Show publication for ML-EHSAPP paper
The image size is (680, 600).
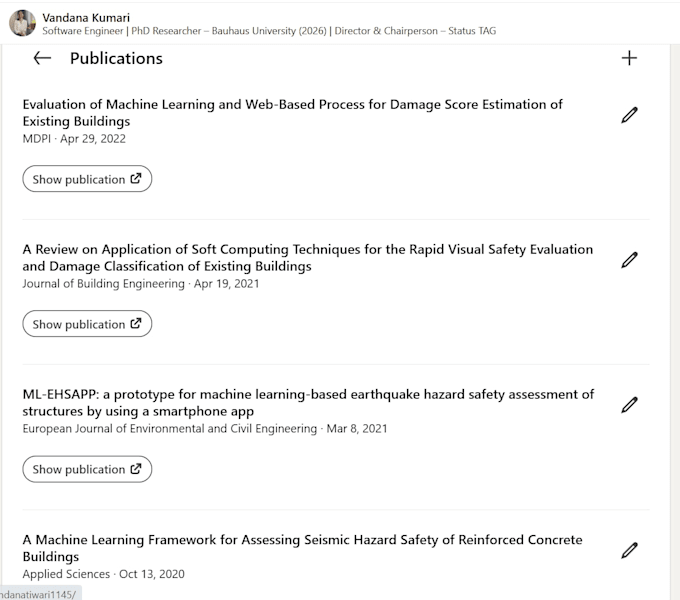(x=87, y=469)
